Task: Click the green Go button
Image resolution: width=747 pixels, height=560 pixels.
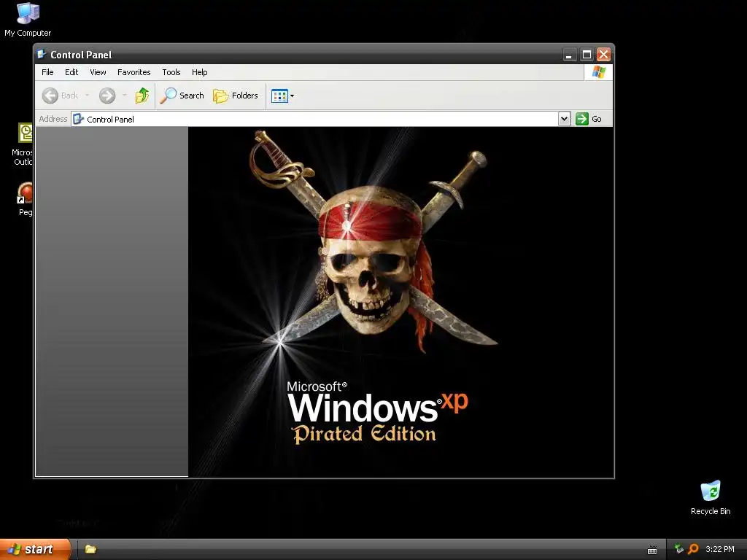Action: (589, 119)
